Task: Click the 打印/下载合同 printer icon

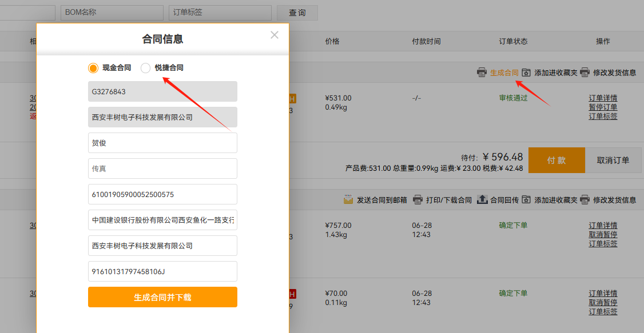Action: tap(418, 200)
